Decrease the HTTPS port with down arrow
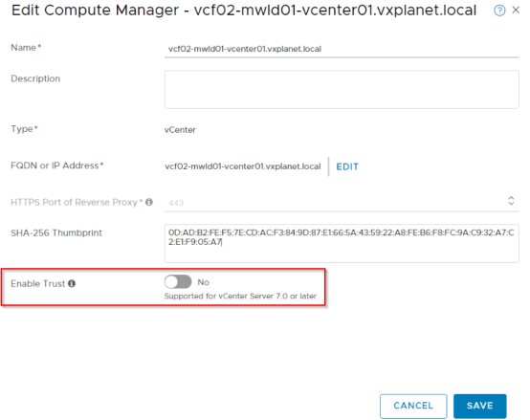 coord(512,203)
